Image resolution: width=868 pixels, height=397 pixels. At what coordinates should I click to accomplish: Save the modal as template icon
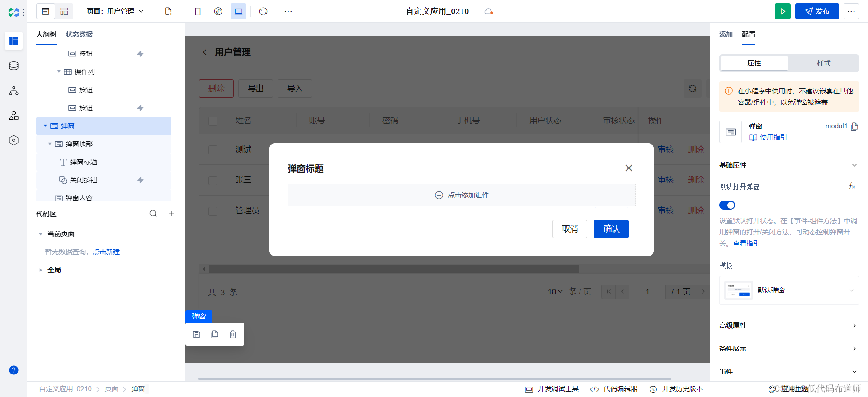tap(197, 334)
